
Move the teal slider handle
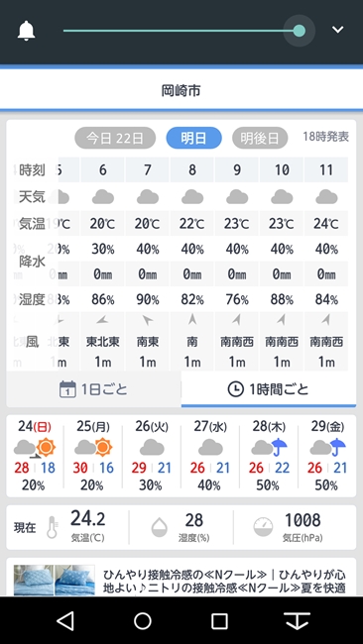click(x=300, y=31)
